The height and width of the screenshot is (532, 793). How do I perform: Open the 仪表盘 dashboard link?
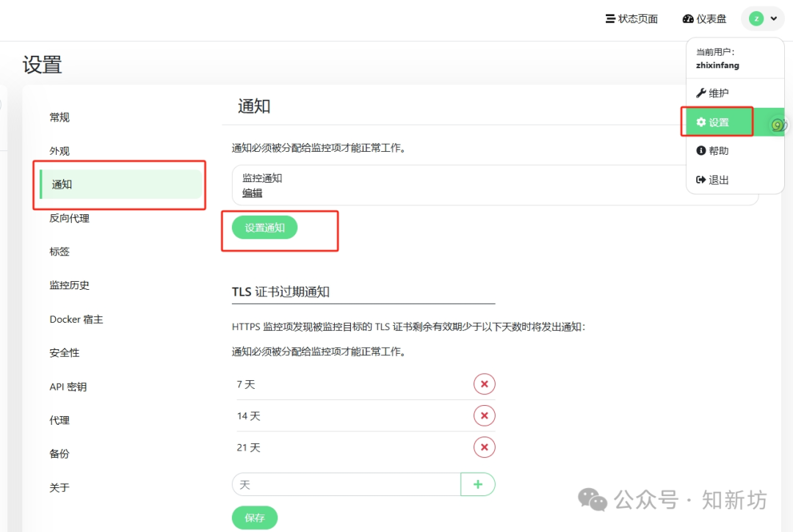(x=704, y=18)
